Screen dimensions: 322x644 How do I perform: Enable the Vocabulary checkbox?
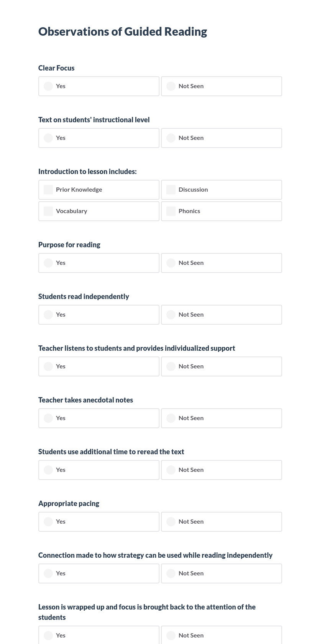coord(48,211)
